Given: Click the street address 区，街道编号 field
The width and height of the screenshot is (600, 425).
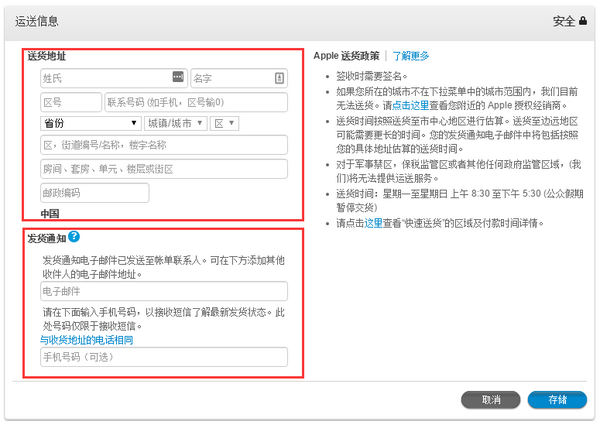Looking at the screenshot, I should (x=164, y=145).
